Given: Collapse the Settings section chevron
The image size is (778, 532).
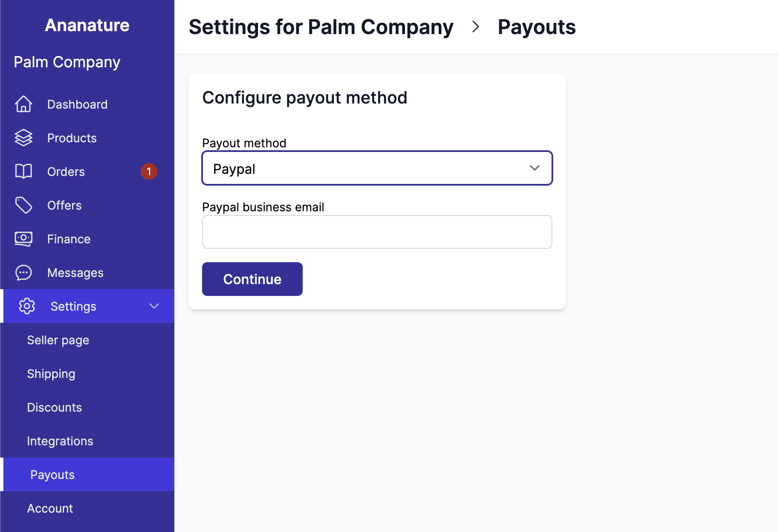Looking at the screenshot, I should point(154,306).
